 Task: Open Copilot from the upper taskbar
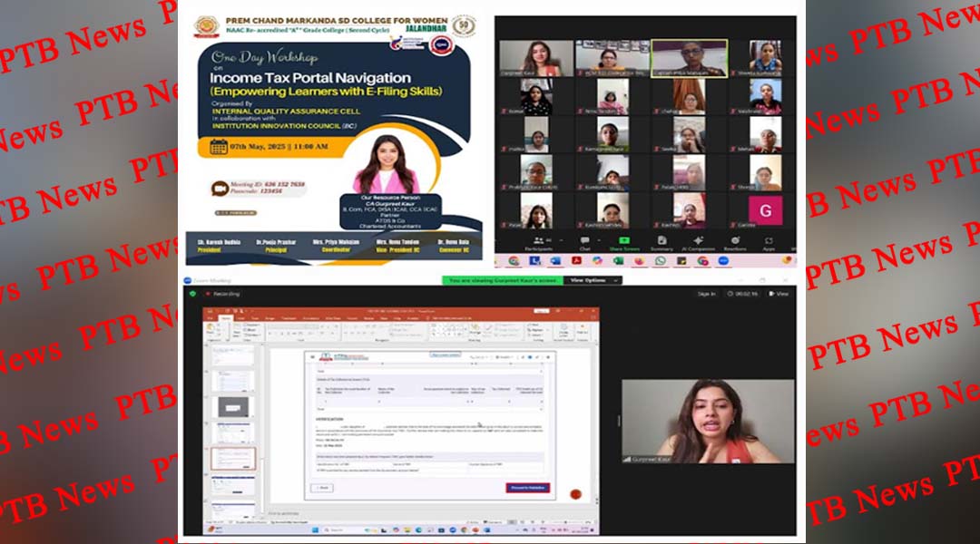pyautogui.click(x=597, y=260)
